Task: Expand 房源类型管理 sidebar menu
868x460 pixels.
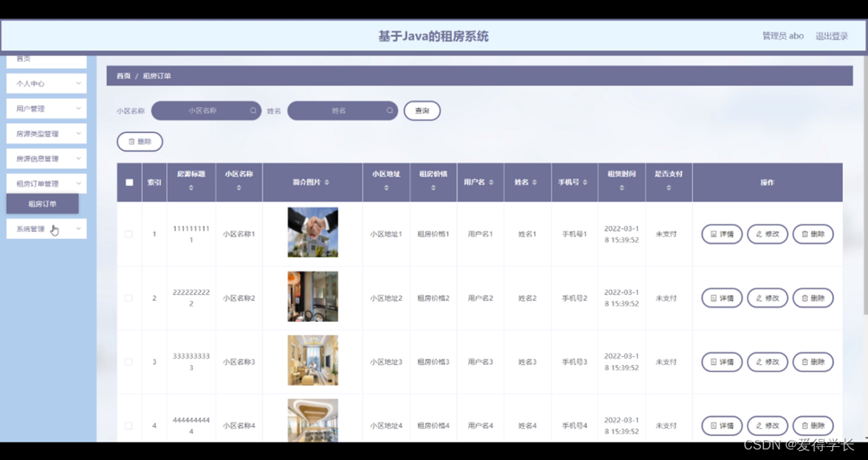Action: coord(46,133)
